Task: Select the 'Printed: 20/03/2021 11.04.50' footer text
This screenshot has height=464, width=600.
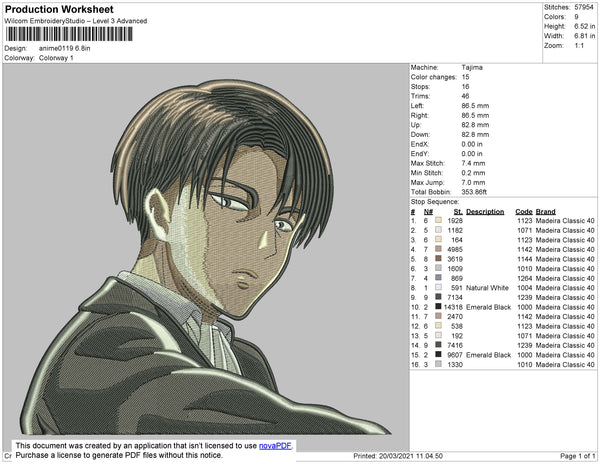Action: click(398, 456)
